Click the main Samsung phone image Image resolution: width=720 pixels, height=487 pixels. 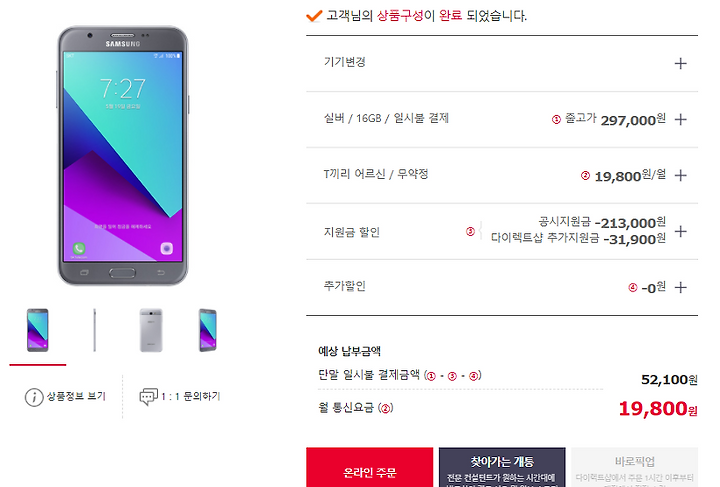pos(123,156)
